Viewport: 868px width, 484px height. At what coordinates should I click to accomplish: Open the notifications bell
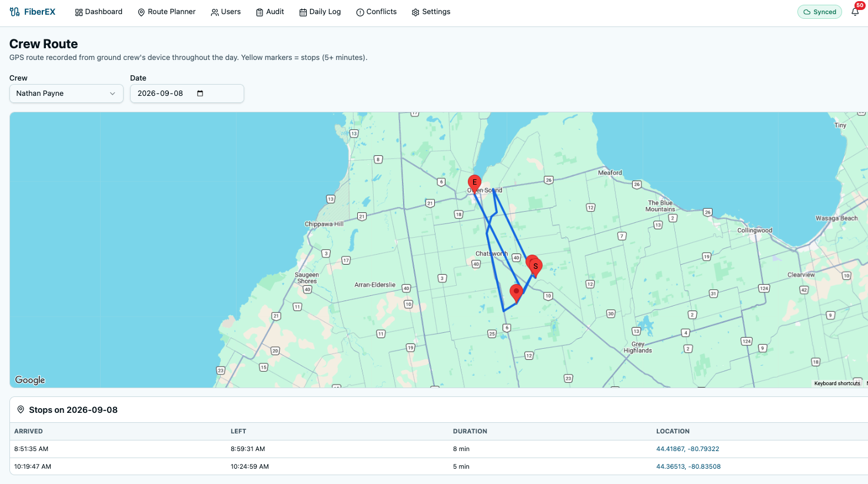[x=855, y=12]
